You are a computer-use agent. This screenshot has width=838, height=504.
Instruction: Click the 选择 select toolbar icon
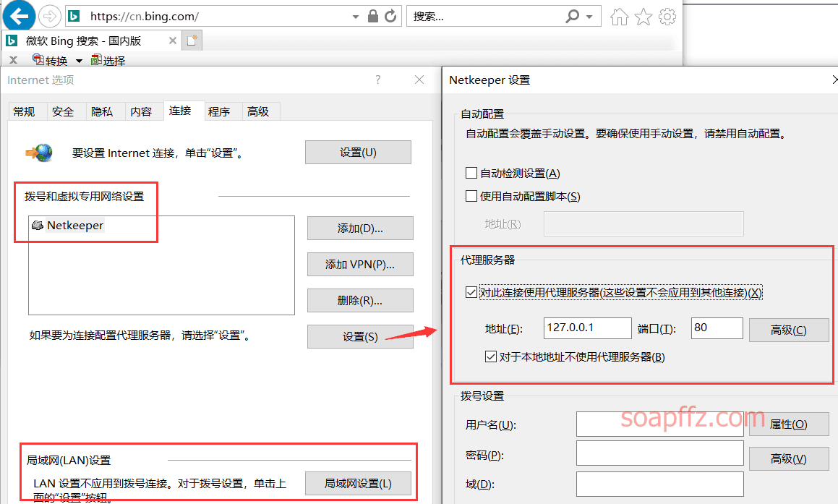click(96, 60)
